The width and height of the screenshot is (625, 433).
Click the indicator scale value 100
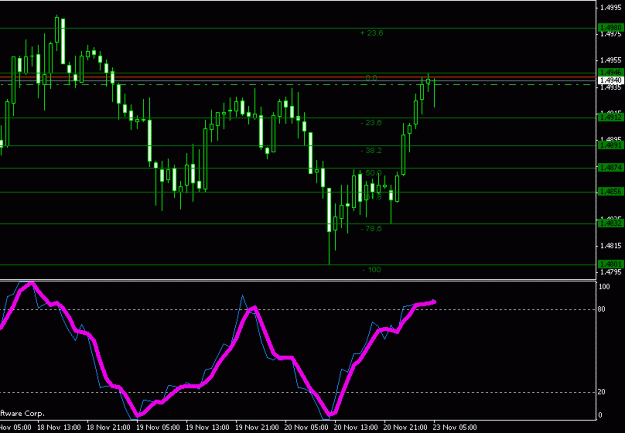pos(604,287)
